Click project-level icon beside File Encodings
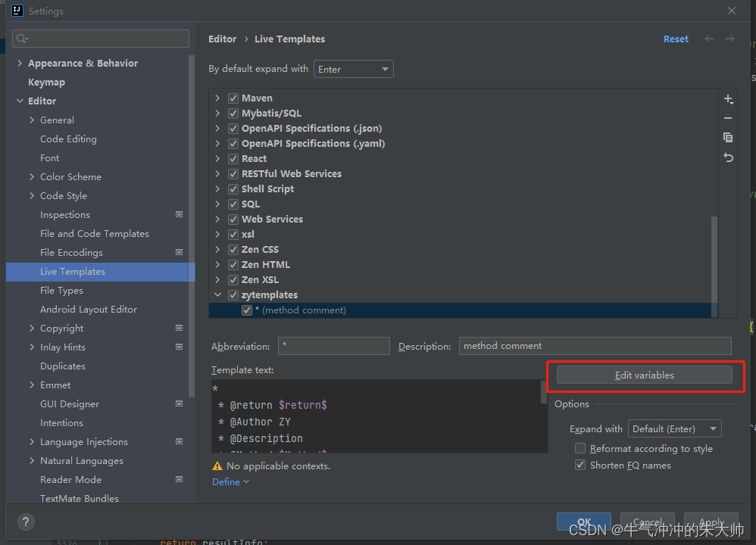Viewport: 756px width, 545px height. pyautogui.click(x=179, y=252)
